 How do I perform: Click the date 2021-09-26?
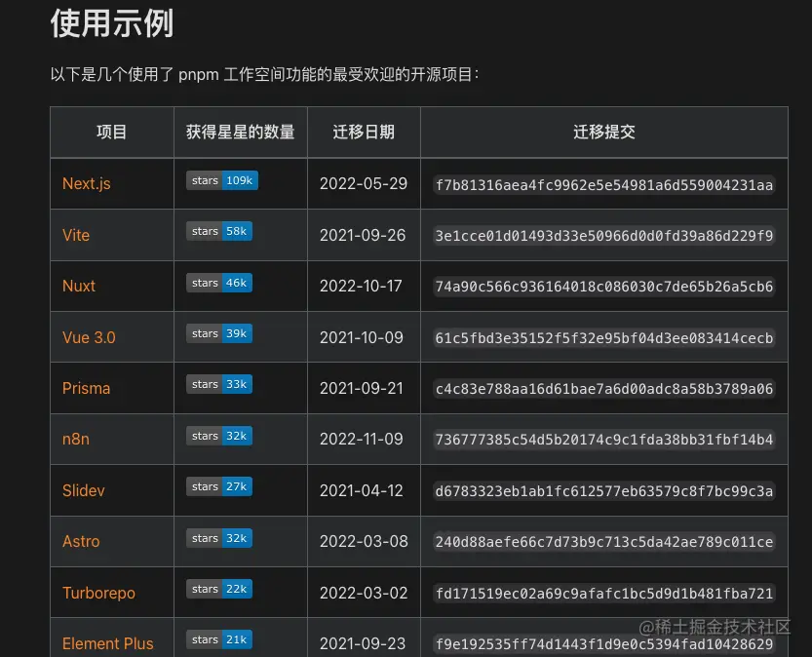[x=363, y=235]
